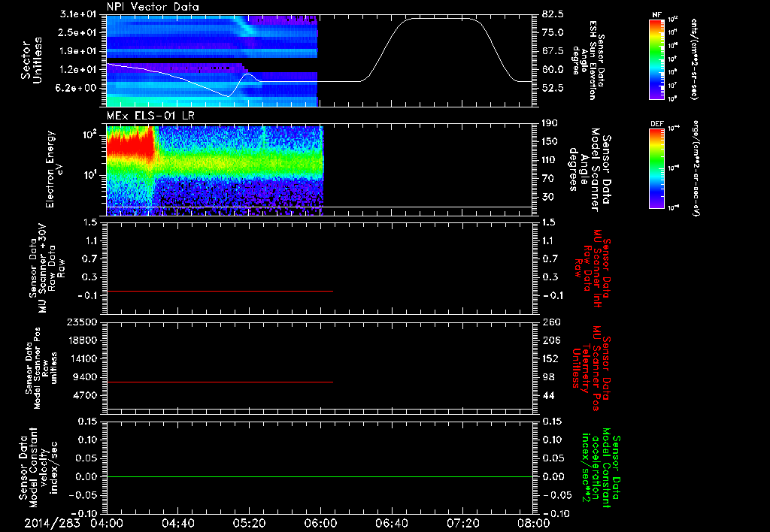Click the Model Scanner Pos Raw unitless title
Image resolution: width=770 pixels, height=532 pixels.
point(41,368)
